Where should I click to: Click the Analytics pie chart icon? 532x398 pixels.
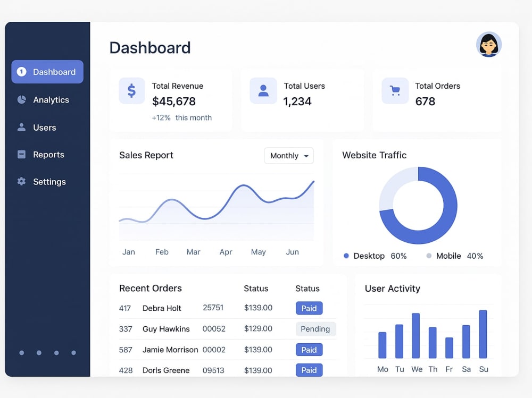tap(21, 99)
